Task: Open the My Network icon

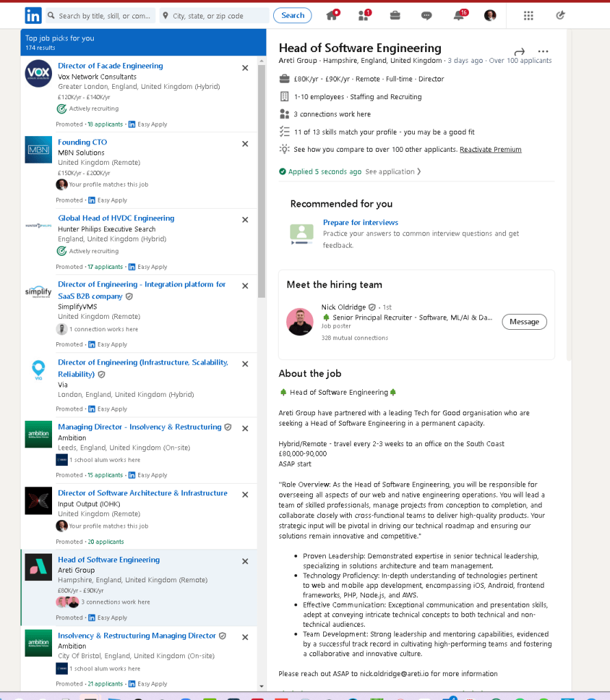Action: pos(364,15)
